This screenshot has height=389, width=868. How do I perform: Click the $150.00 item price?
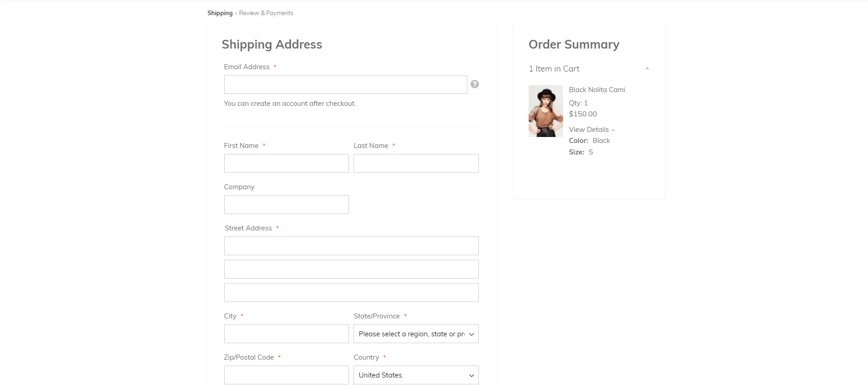pos(583,114)
